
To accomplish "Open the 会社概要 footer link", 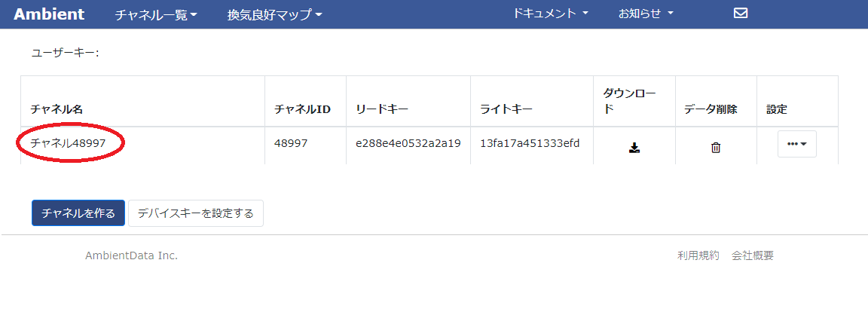I will point(753,255).
